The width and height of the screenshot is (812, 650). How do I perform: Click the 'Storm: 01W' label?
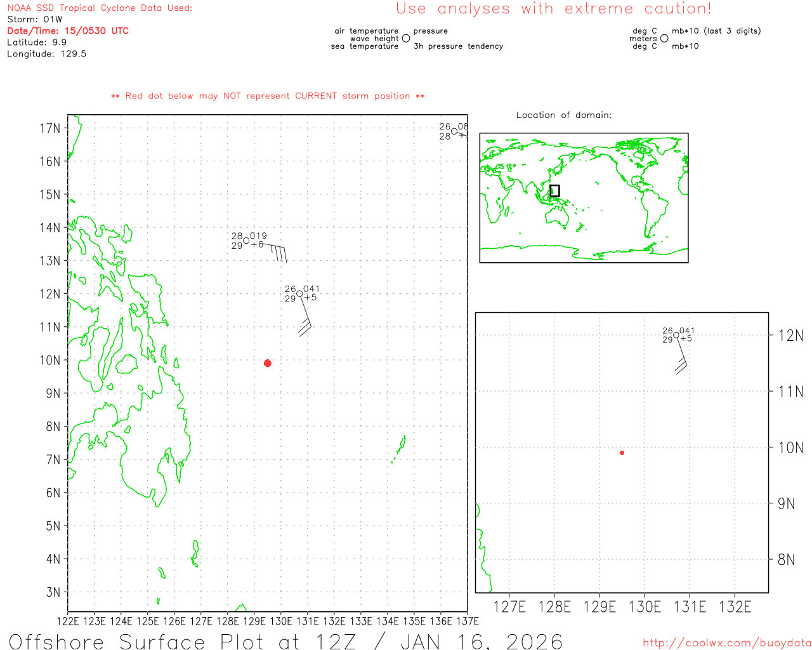click(35, 20)
